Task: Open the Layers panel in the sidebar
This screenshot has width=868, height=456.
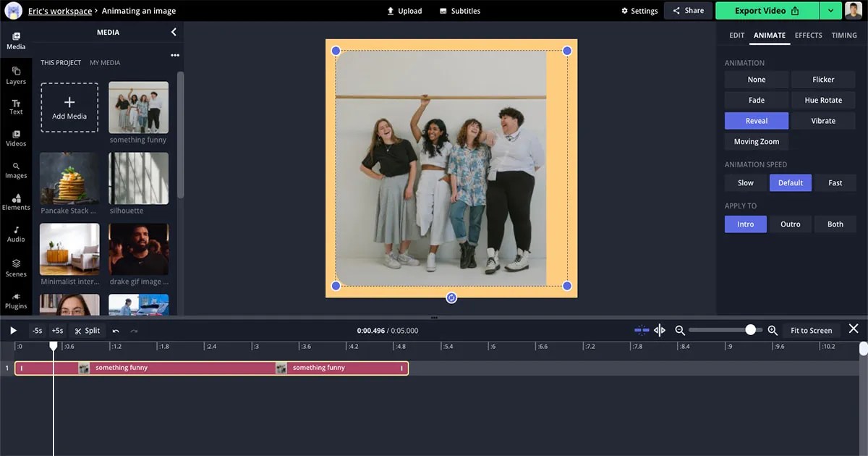Action: click(16, 74)
